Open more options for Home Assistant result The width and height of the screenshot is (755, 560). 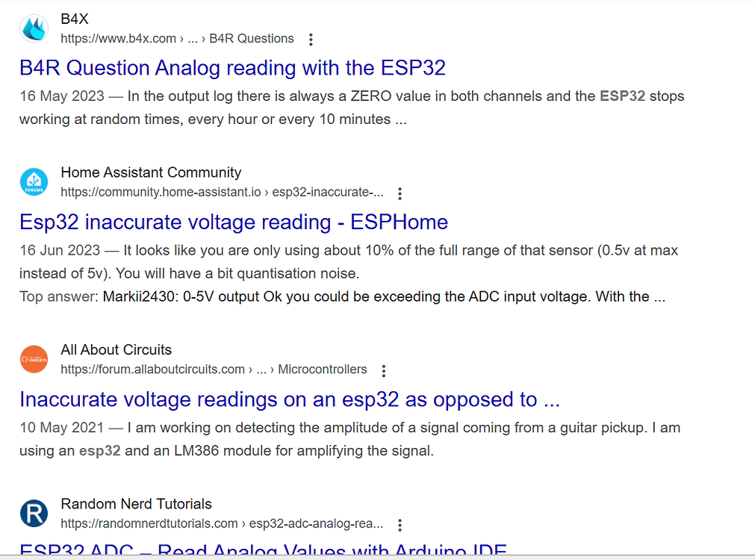(x=400, y=193)
